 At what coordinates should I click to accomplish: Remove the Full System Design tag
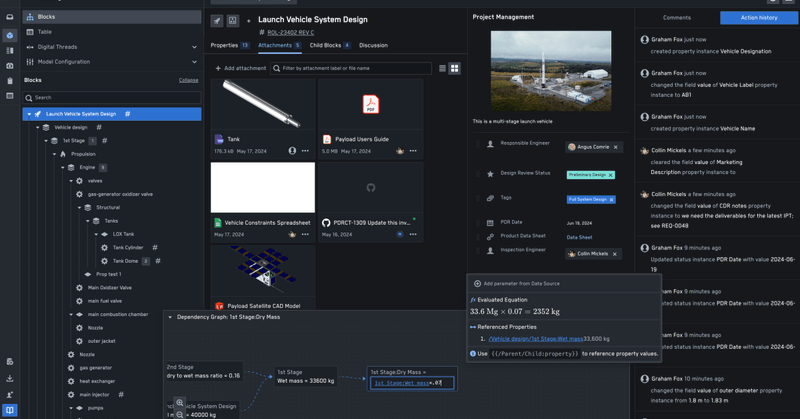coord(611,200)
